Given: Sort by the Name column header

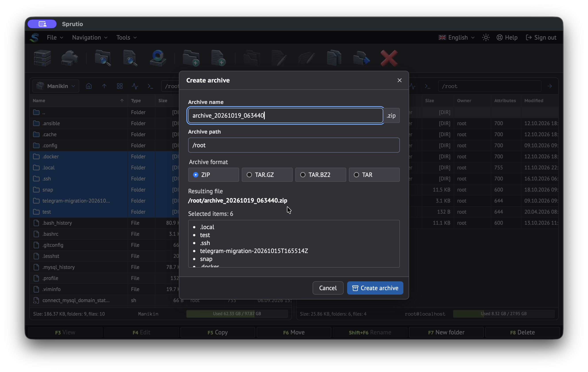Looking at the screenshot, I should point(78,100).
